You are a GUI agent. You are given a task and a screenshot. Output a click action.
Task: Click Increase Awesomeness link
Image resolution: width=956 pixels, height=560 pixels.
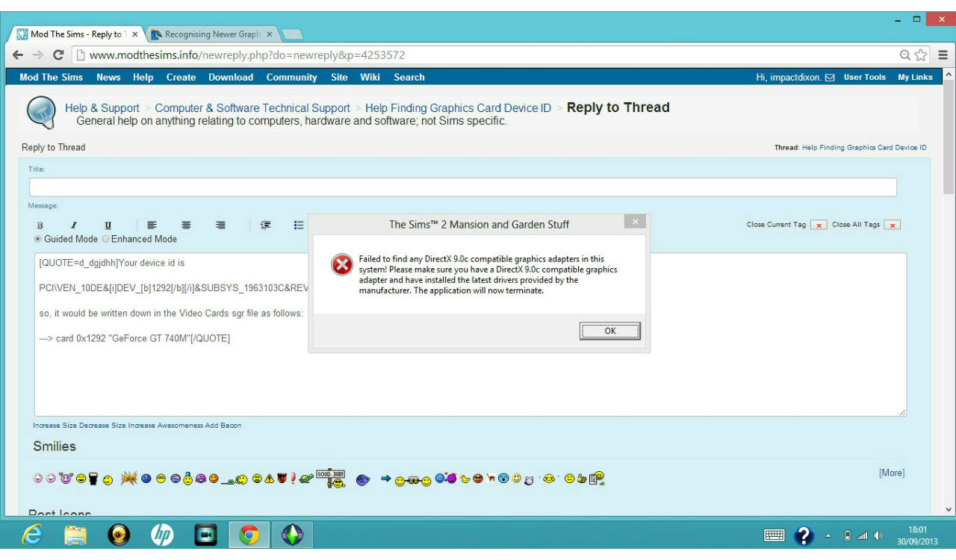(165, 426)
